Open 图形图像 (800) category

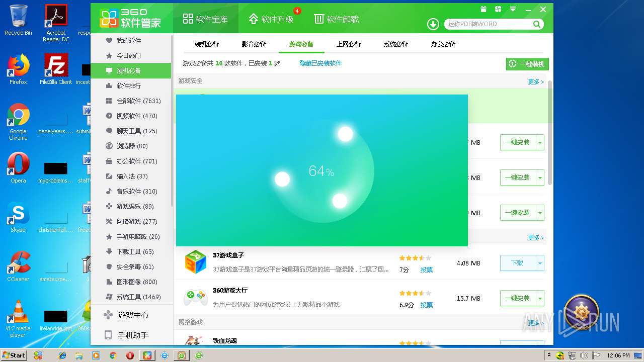[x=131, y=282]
